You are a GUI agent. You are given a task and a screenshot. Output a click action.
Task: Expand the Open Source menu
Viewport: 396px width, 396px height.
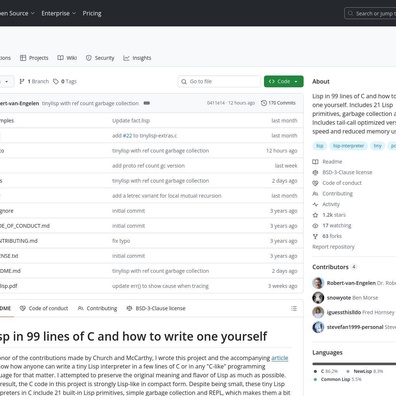click(x=17, y=13)
